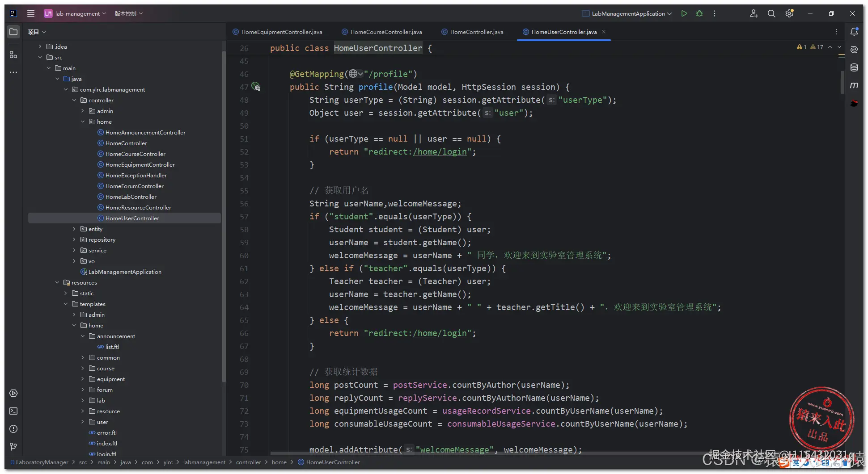Close the HomeUserController.java tab
Screen dimensions: 868x474
tap(604, 32)
